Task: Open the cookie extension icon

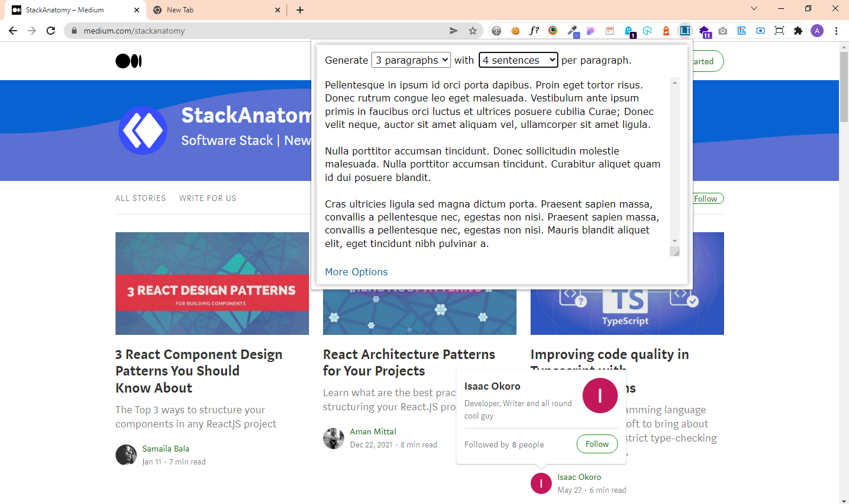Action: point(515,31)
